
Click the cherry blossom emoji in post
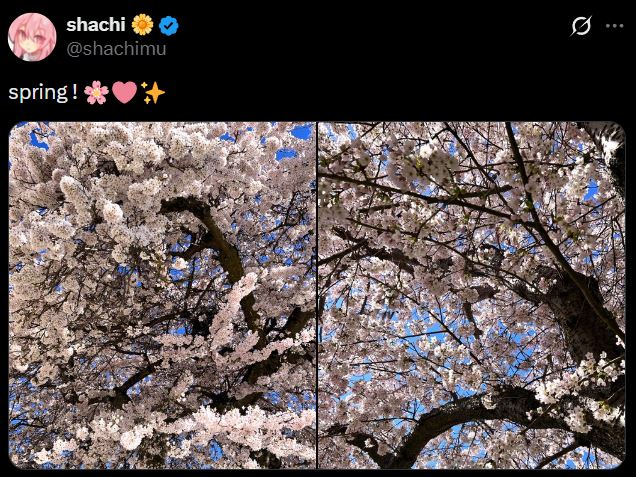(96, 93)
